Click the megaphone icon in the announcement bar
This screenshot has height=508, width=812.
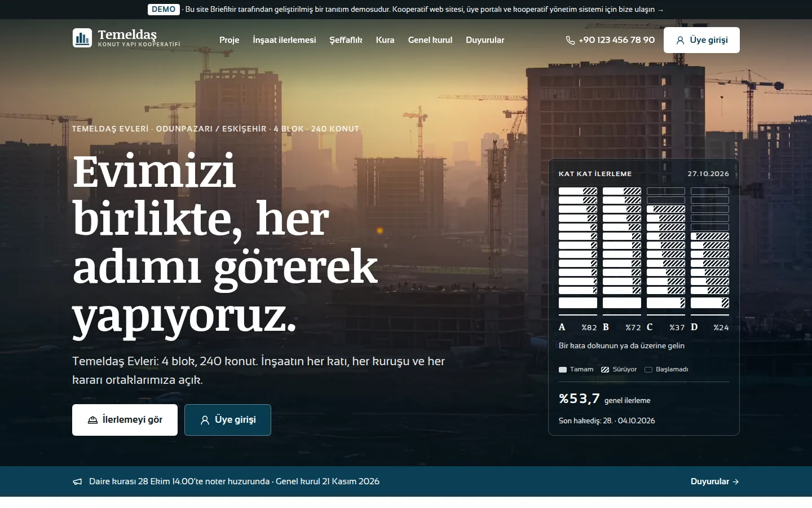[x=77, y=481]
